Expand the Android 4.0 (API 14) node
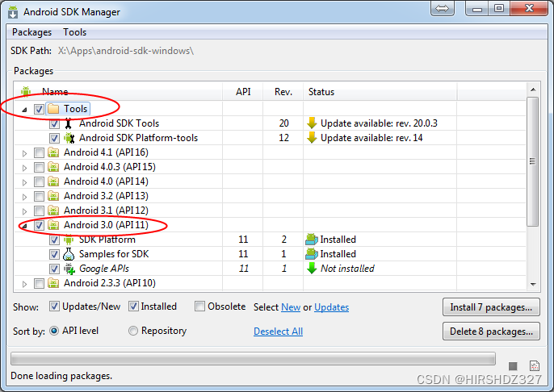The width and height of the screenshot is (554, 392). click(x=24, y=182)
